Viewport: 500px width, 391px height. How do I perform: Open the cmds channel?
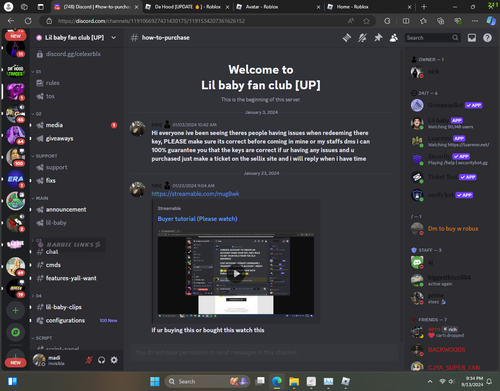(x=77, y=265)
